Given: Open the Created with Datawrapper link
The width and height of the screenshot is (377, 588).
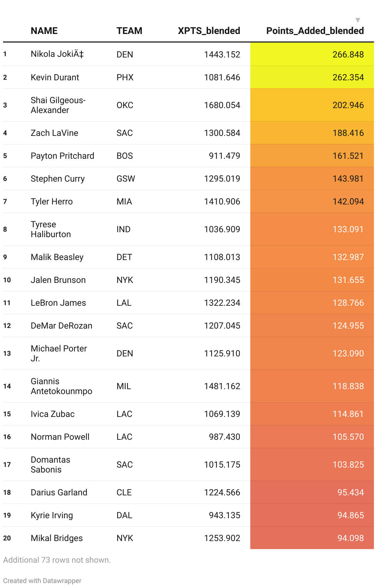Looking at the screenshot, I should tap(42, 581).
